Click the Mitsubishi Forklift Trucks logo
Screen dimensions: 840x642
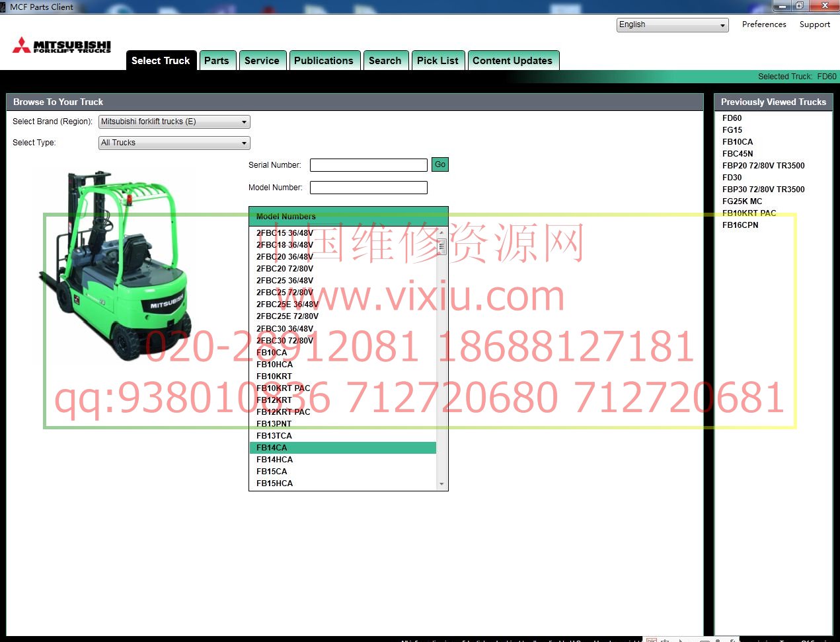(x=61, y=46)
